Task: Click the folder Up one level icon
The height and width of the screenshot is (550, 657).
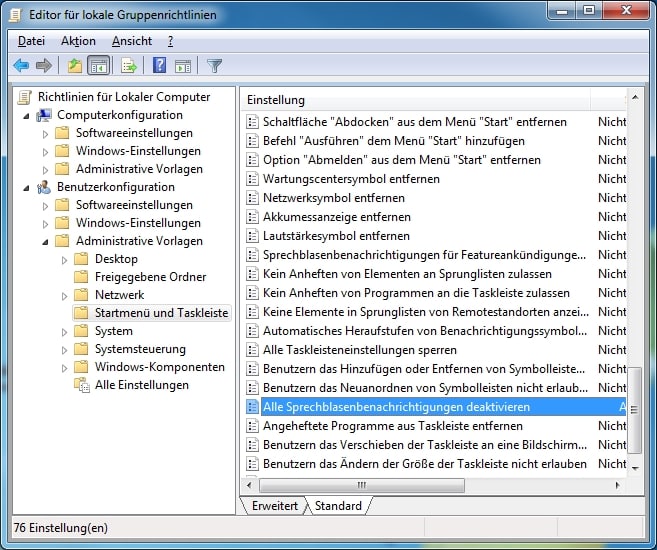Action: 75,66
